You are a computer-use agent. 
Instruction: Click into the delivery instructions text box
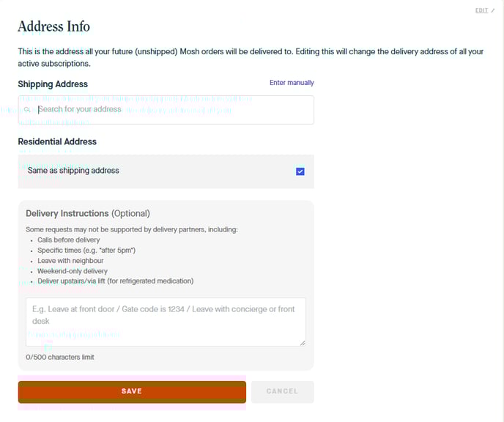[165, 322]
